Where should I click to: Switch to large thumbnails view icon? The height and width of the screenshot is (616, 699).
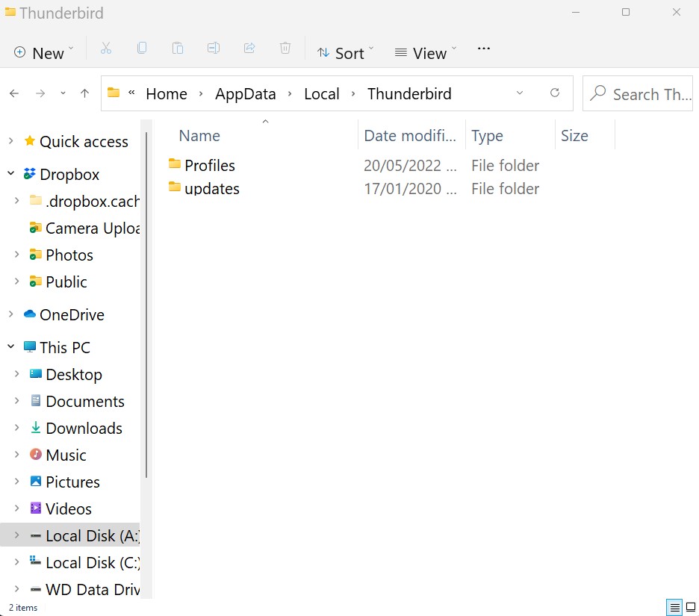point(690,607)
